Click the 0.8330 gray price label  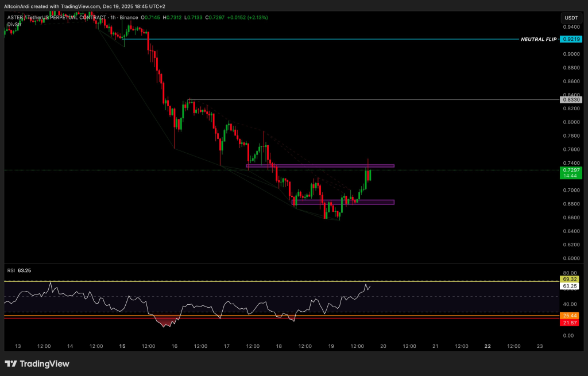[571, 100]
